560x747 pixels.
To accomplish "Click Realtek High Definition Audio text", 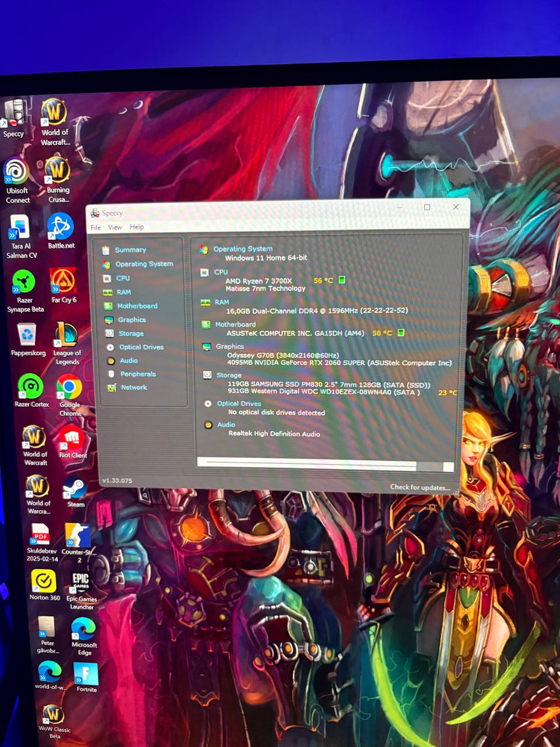I will tap(274, 434).
